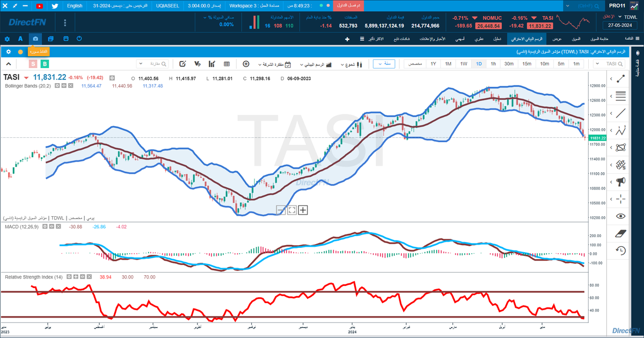644x338 pixels.
Task: Select the 1h interval
Action: coord(493,64)
